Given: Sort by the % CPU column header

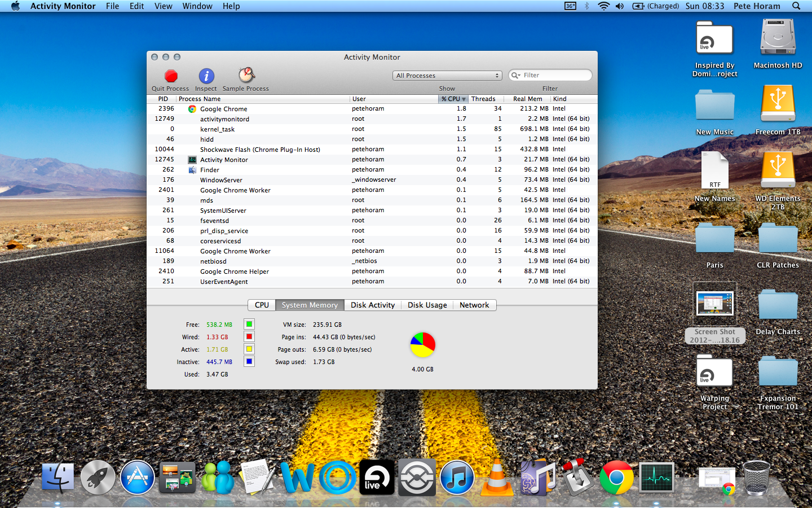Looking at the screenshot, I should tap(453, 99).
